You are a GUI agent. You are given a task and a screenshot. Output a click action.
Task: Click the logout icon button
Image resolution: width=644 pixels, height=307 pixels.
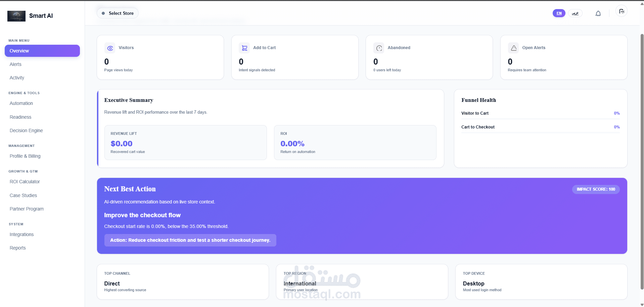pyautogui.click(x=622, y=11)
